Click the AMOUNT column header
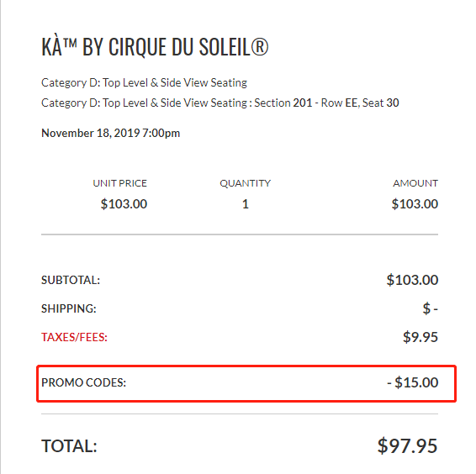Viewport: 476px width, 474px height. tap(415, 183)
